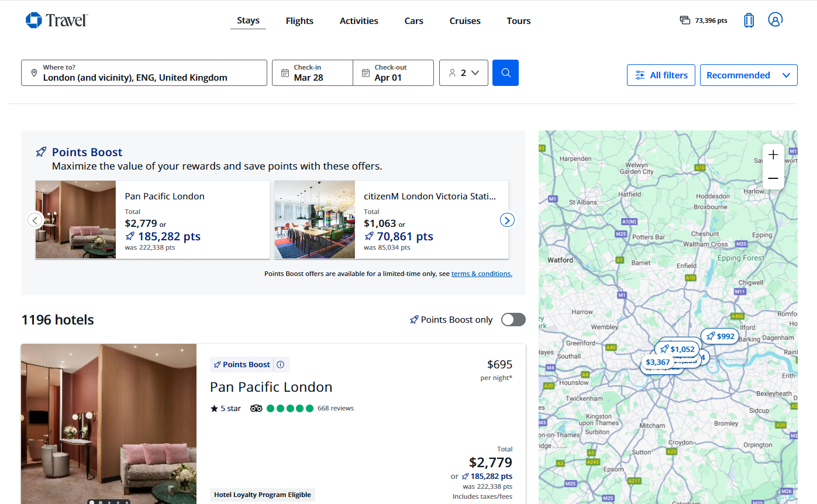
Task: Select the $992 map price marker
Action: (720, 336)
